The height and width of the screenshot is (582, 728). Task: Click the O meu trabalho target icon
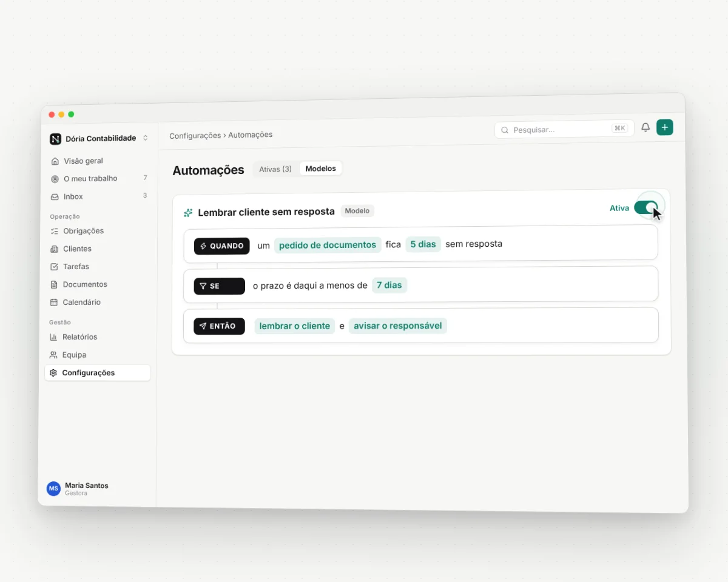pos(55,179)
